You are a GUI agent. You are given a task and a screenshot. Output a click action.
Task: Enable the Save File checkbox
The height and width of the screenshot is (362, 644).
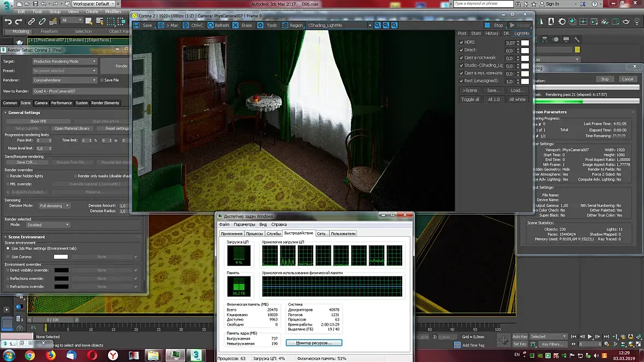click(102, 80)
